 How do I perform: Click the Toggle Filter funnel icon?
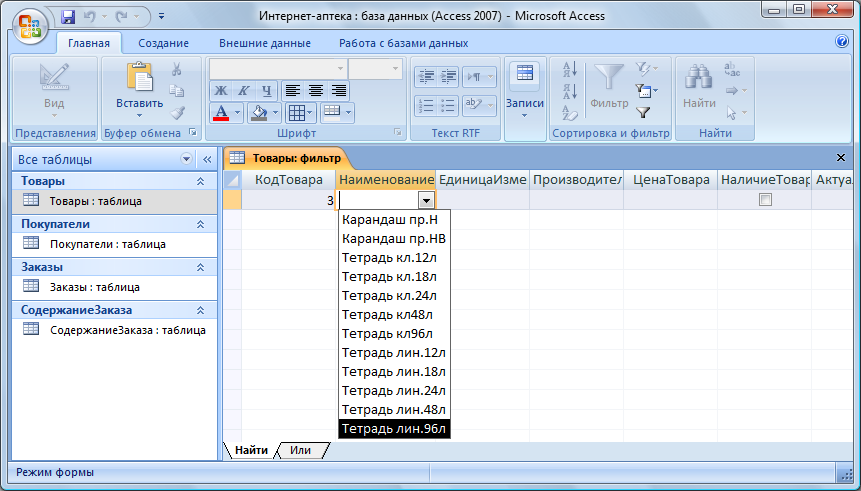point(643,113)
